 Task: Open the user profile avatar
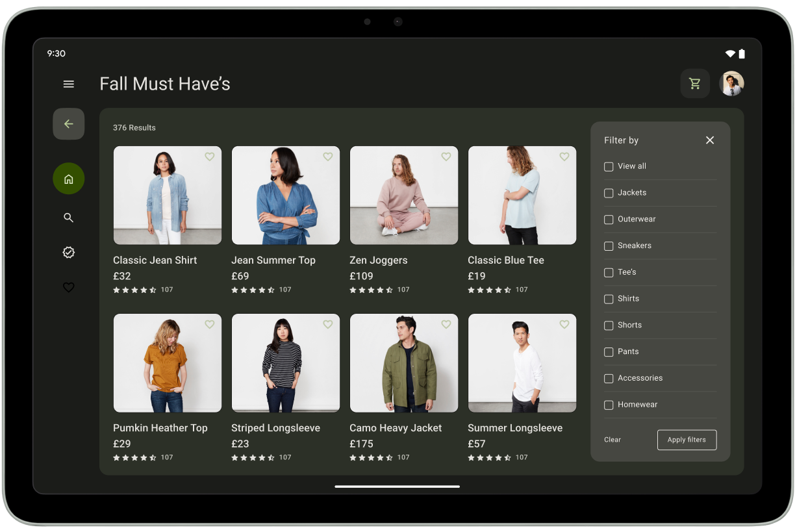click(732, 84)
